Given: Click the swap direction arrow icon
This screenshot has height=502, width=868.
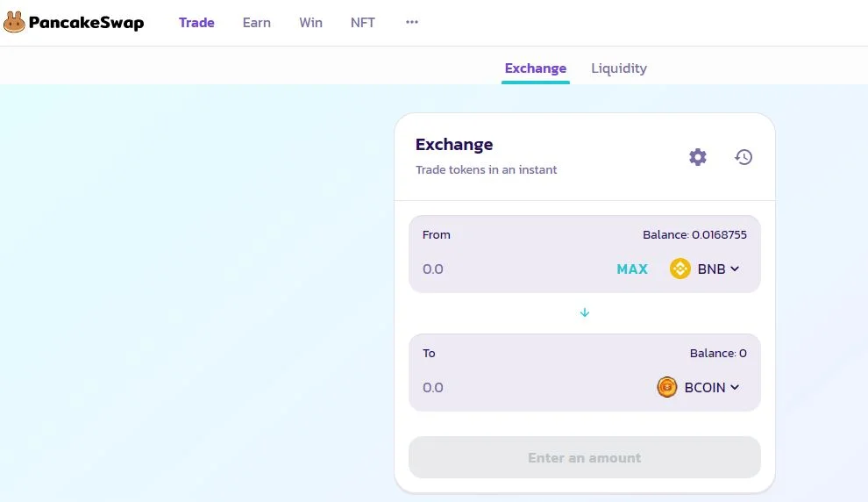Looking at the screenshot, I should 585,312.
